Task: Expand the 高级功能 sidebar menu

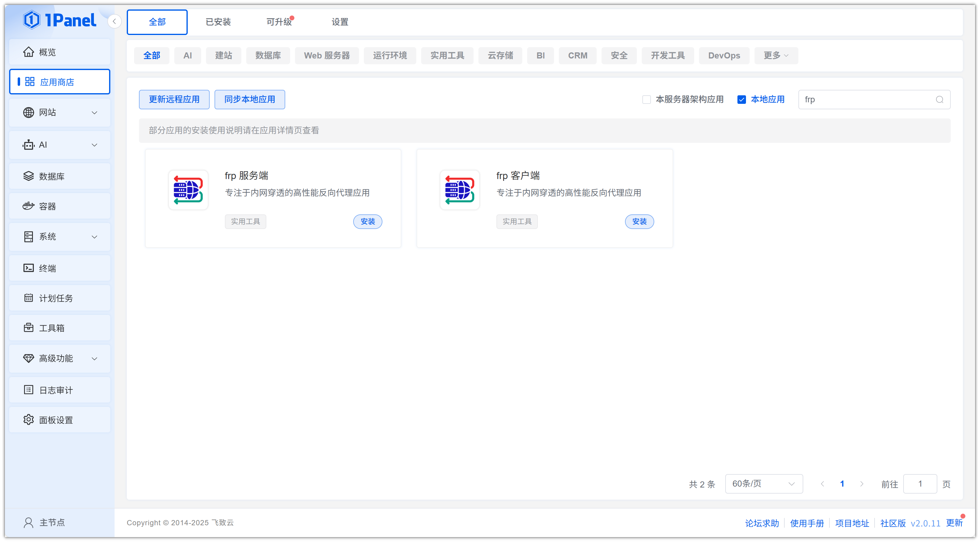Action: click(x=60, y=358)
